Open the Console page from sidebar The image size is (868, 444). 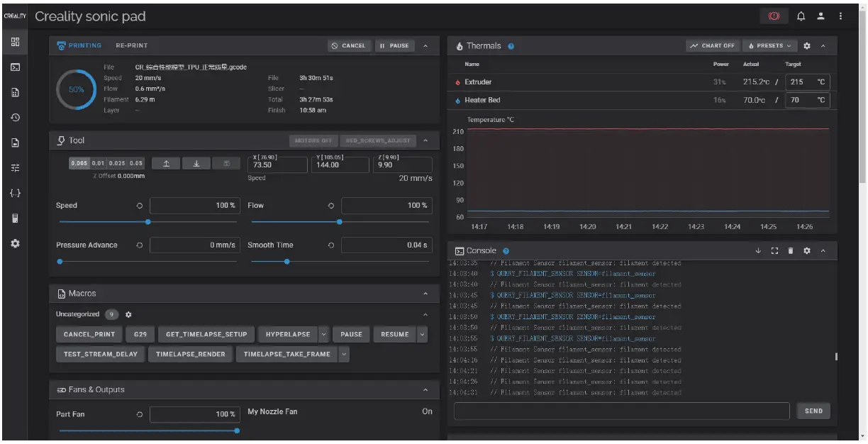(x=15, y=67)
